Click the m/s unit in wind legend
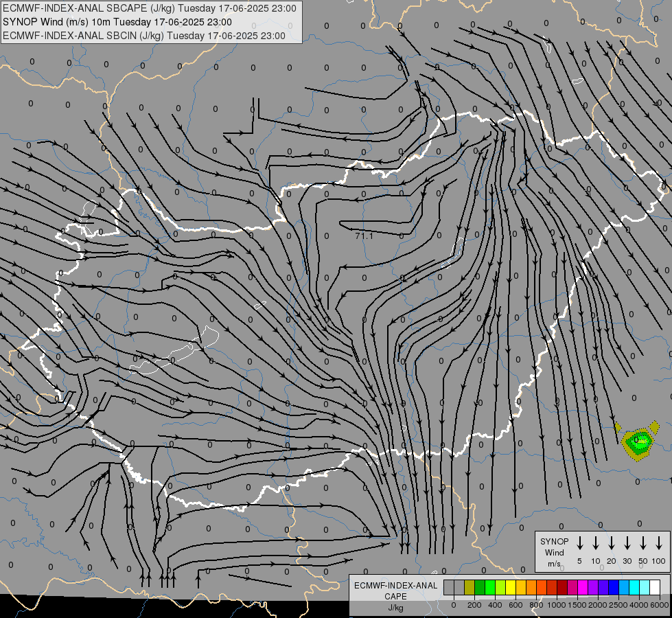 (554, 564)
